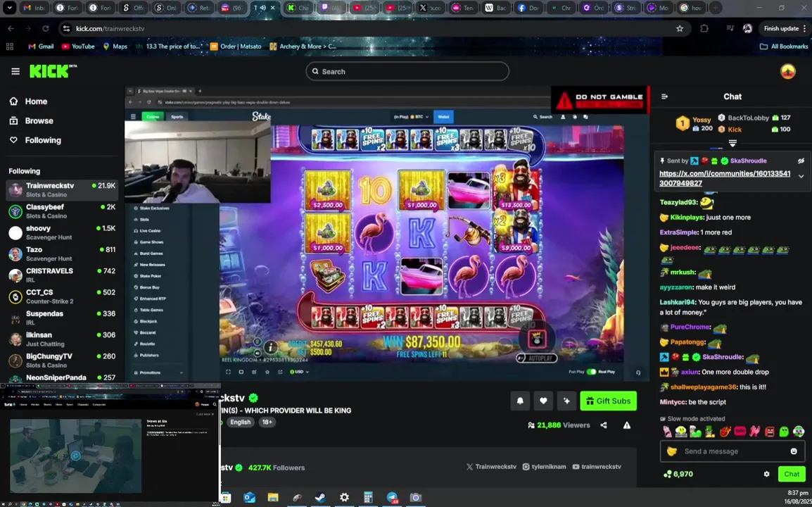Follow the channel with the heart icon

pos(543,401)
